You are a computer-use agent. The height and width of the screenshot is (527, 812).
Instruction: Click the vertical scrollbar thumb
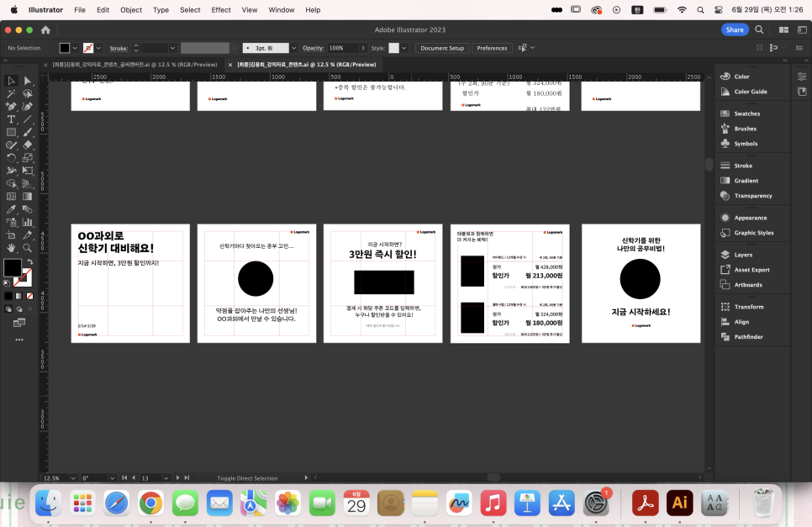coord(709,164)
